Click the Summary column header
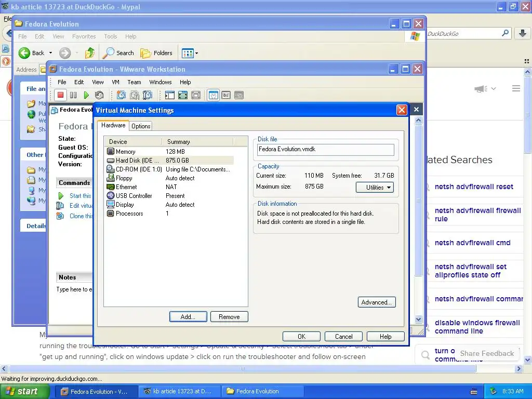Screen dimensions: 532x399 197,142
